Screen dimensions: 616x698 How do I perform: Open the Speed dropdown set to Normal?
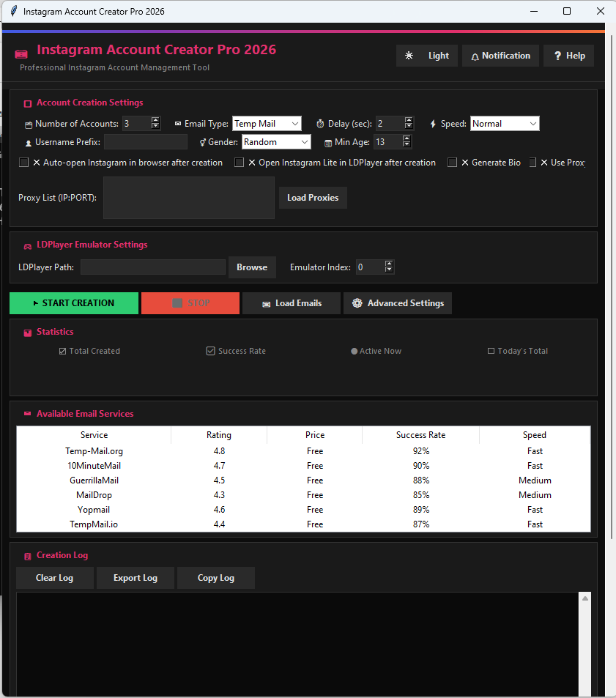[x=505, y=124]
